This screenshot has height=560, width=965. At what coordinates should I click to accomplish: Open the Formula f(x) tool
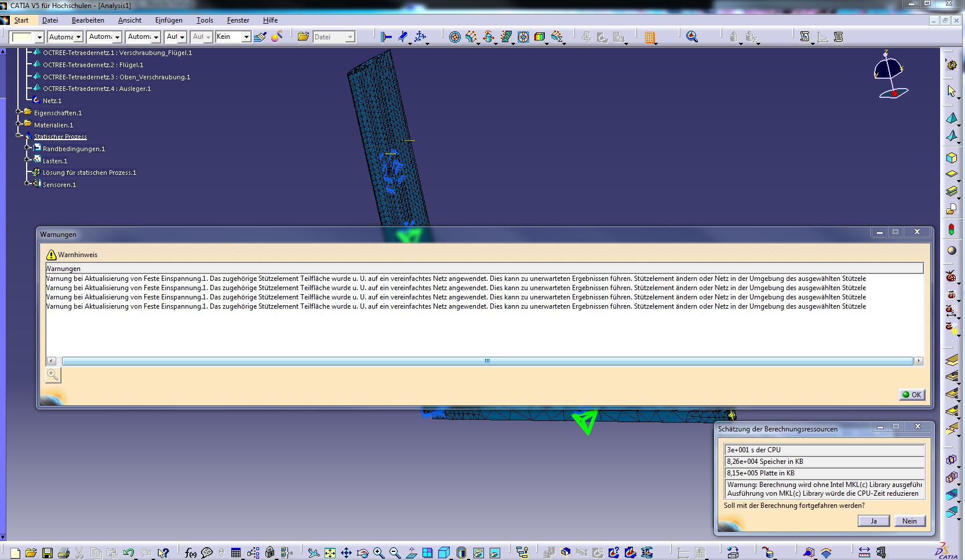[x=190, y=553]
